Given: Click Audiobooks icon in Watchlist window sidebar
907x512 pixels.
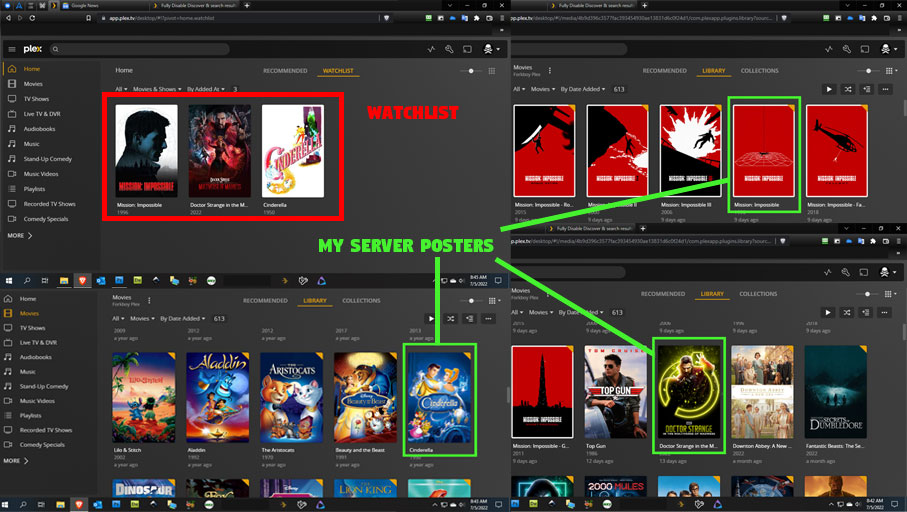Looking at the screenshot, I should pos(12,128).
